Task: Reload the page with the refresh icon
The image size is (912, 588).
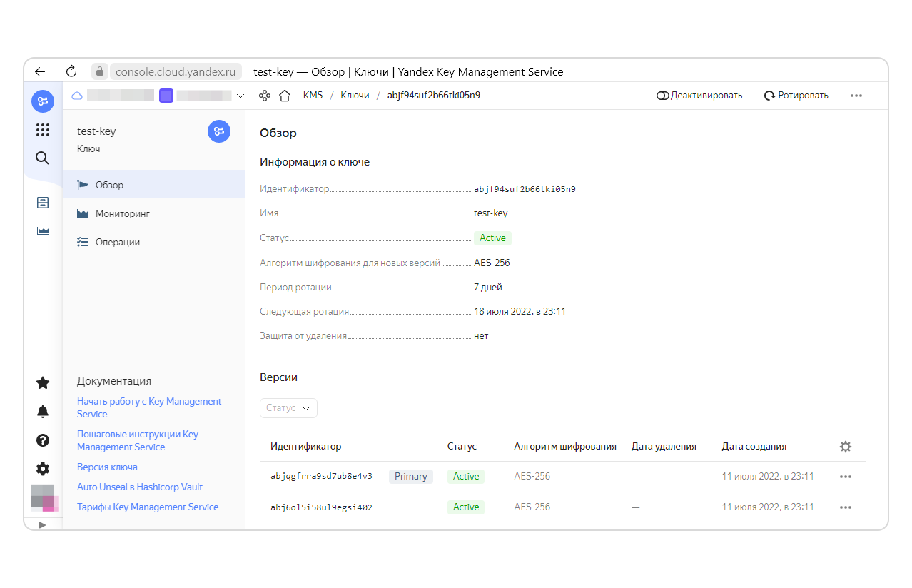Action: [x=71, y=71]
